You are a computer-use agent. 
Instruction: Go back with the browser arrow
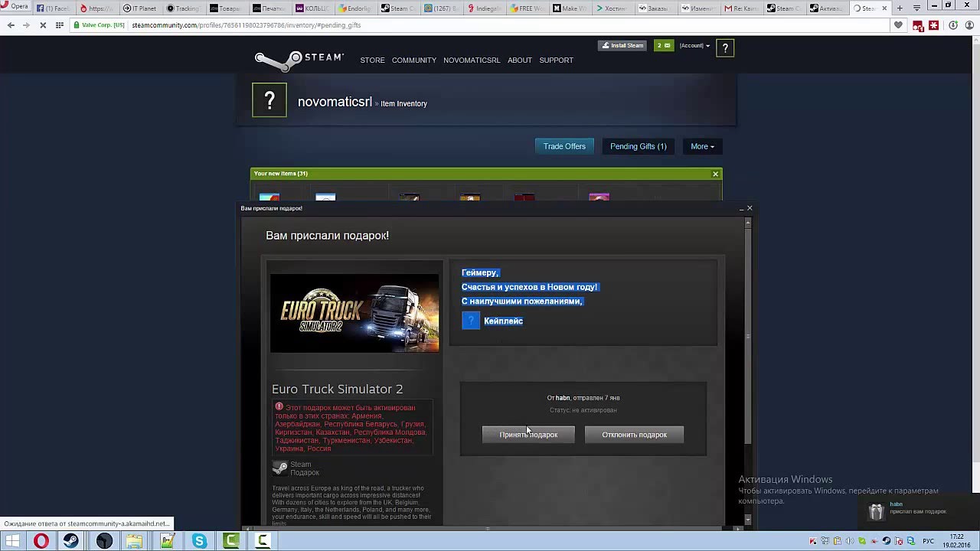[11, 25]
